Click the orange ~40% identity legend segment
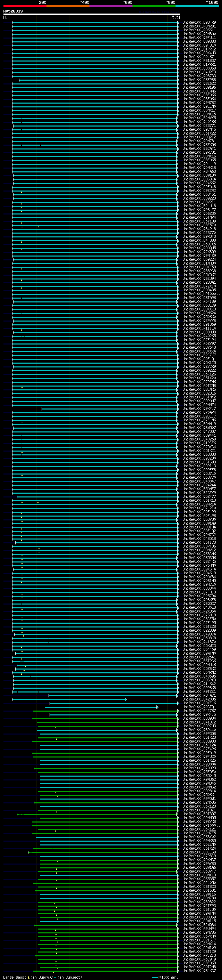This screenshot has width=222, height=980. [68, 6]
